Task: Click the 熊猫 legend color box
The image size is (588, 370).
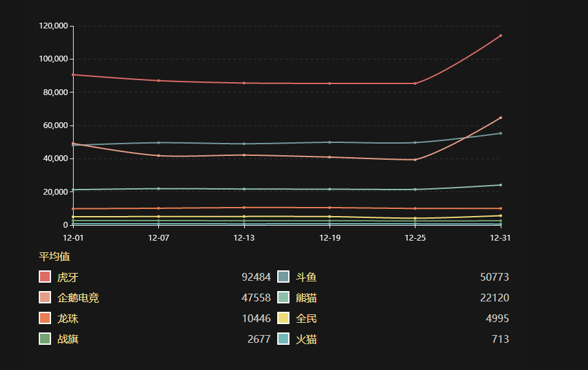Action: point(283,298)
